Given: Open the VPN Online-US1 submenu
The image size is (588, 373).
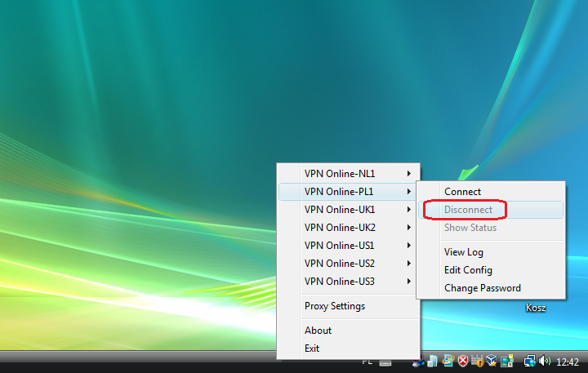Looking at the screenshot, I should pyautogui.click(x=348, y=246).
